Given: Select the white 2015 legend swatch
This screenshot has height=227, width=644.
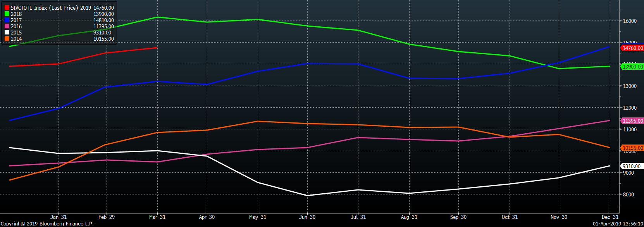Looking at the screenshot, I should (x=7, y=33).
